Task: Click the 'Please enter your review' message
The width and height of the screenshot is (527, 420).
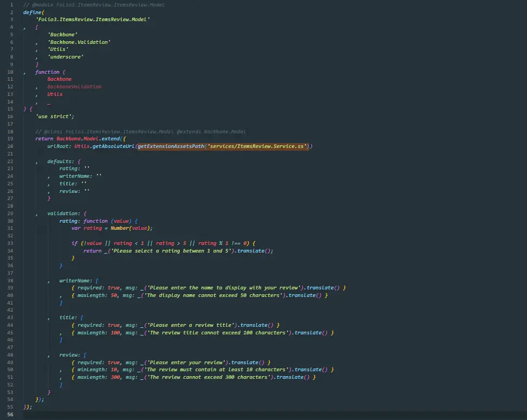Action: coord(186,363)
